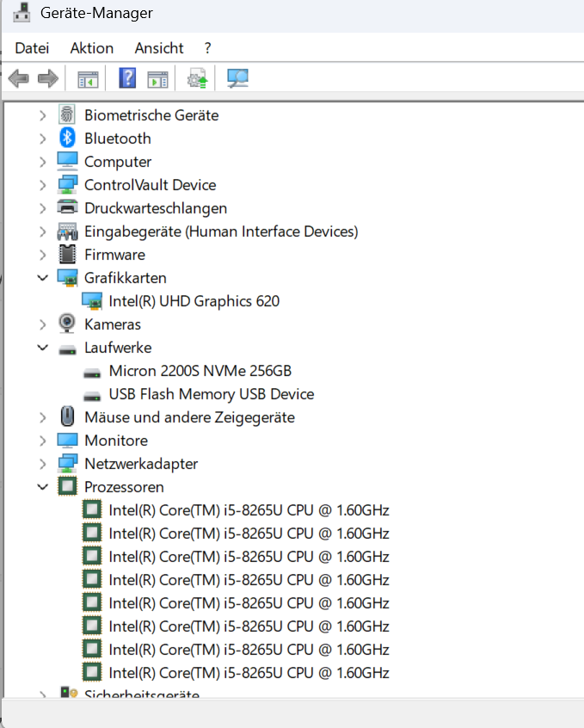Select the Prozessoren label
The image size is (584, 728).
click(x=124, y=486)
